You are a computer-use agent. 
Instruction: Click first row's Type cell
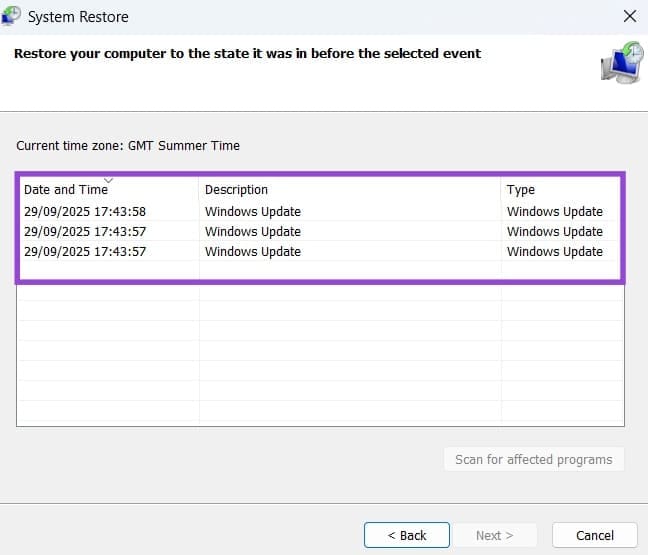click(555, 212)
